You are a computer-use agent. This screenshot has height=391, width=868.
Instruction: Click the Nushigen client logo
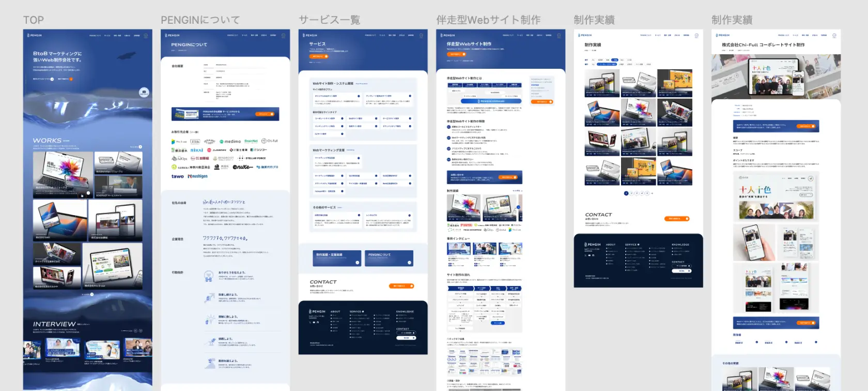pyautogui.click(x=197, y=176)
